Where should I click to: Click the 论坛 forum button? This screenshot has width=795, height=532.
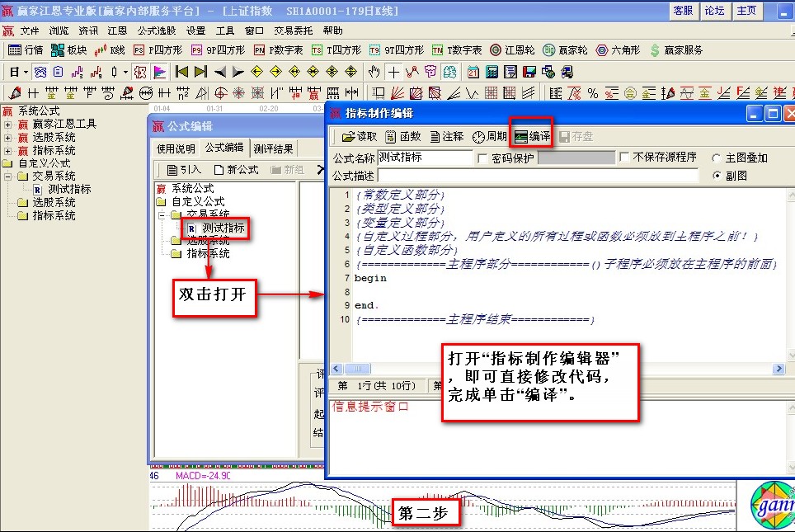pyautogui.click(x=714, y=11)
